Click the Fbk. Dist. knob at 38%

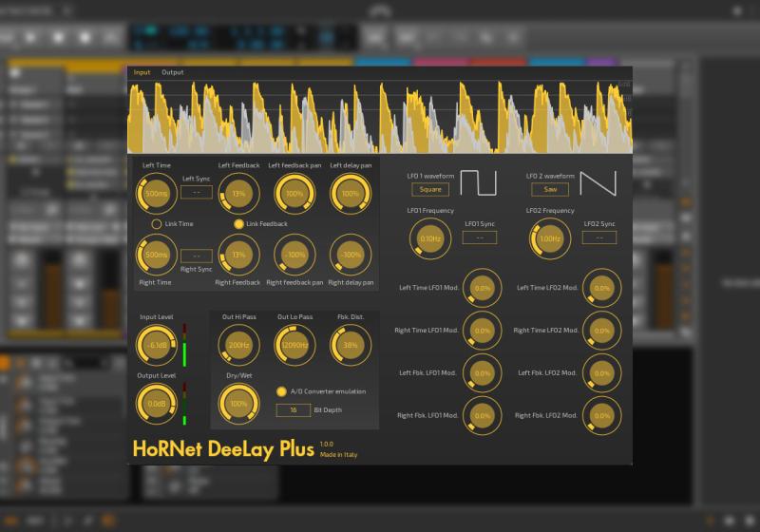(x=351, y=346)
